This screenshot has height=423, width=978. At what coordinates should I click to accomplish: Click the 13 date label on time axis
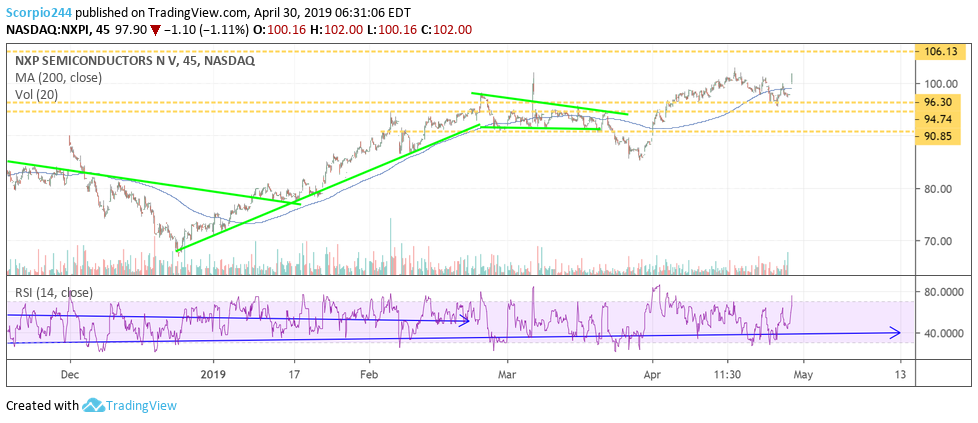900,374
